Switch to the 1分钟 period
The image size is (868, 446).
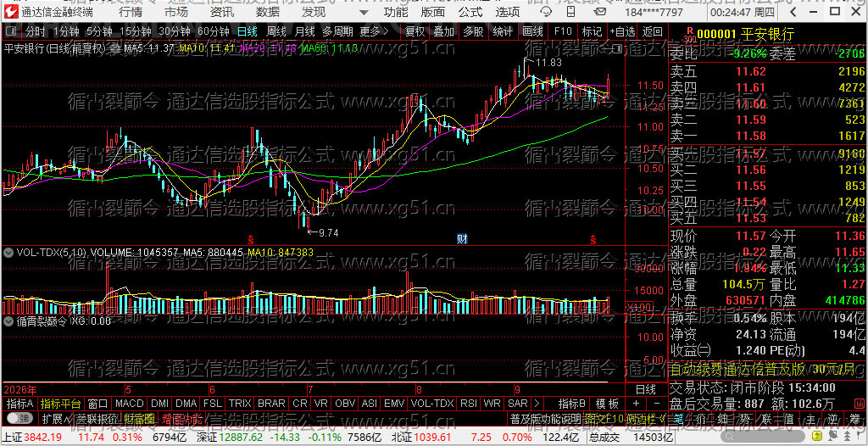pyautogui.click(x=67, y=32)
